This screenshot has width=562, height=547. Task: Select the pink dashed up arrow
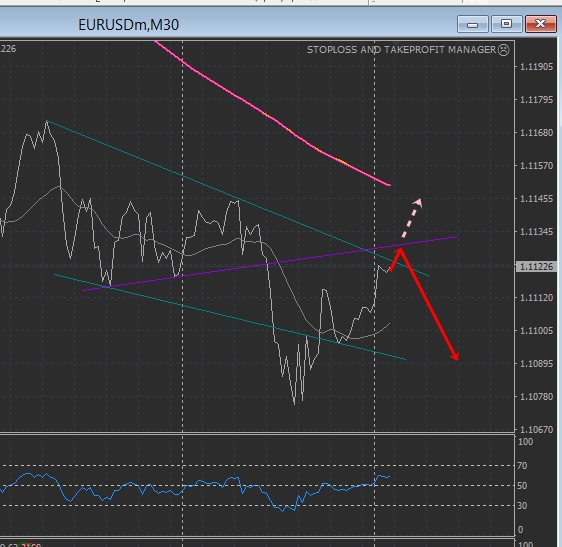click(411, 218)
